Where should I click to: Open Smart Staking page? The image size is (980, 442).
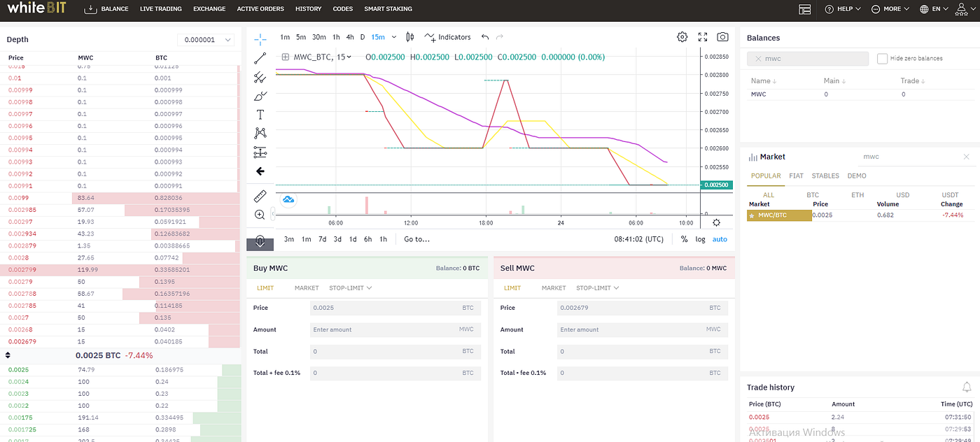tap(388, 9)
